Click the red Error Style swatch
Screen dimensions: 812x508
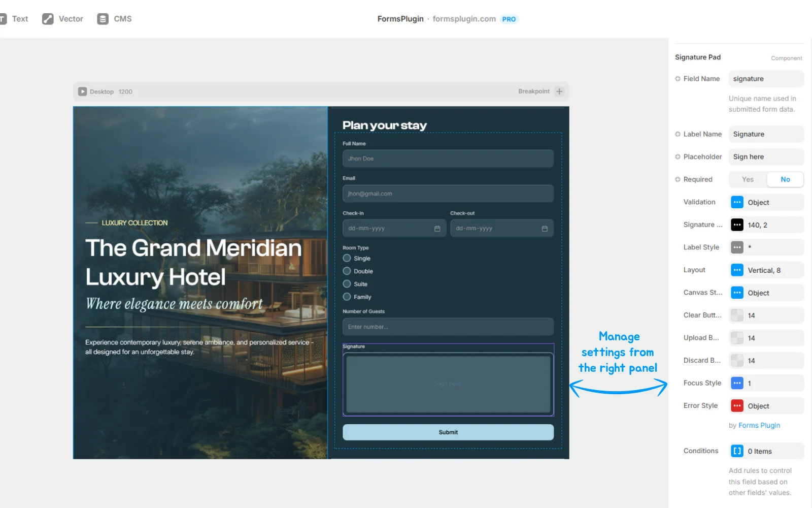[x=737, y=406]
